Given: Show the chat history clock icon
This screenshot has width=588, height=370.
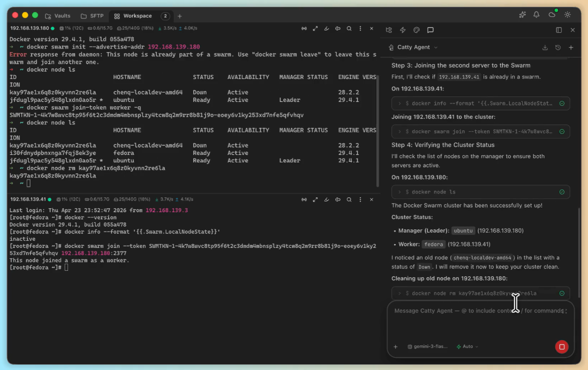Looking at the screenshot, I should (x=558, y=47).
